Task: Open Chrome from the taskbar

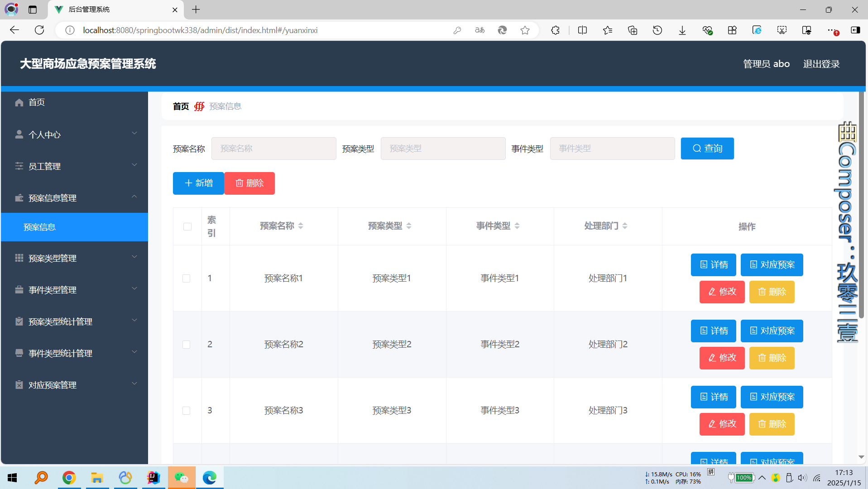Action: point(69,478)
